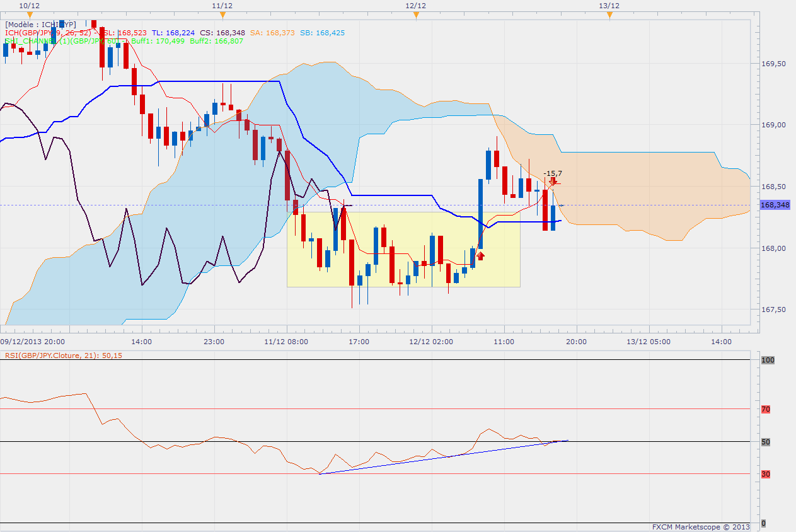The image size is (796, 532).
Task: Select the orange 12/12 date marker triangle
Action: point(416,15)
